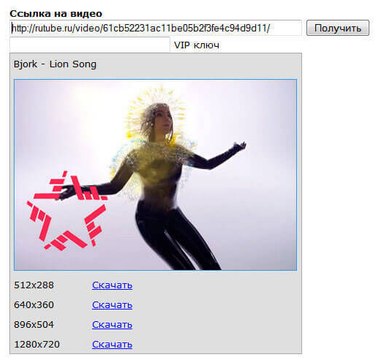This screenshot has height=360, width=379.
Task: Click the 512x288 resolution text
Action: click(34, 285)
